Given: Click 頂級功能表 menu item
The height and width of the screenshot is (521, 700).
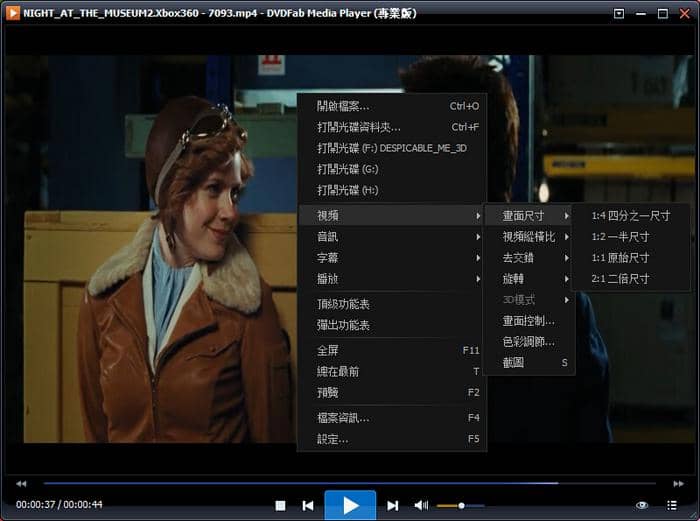Looking at the screenshot, I should click(x=392, y=304).
